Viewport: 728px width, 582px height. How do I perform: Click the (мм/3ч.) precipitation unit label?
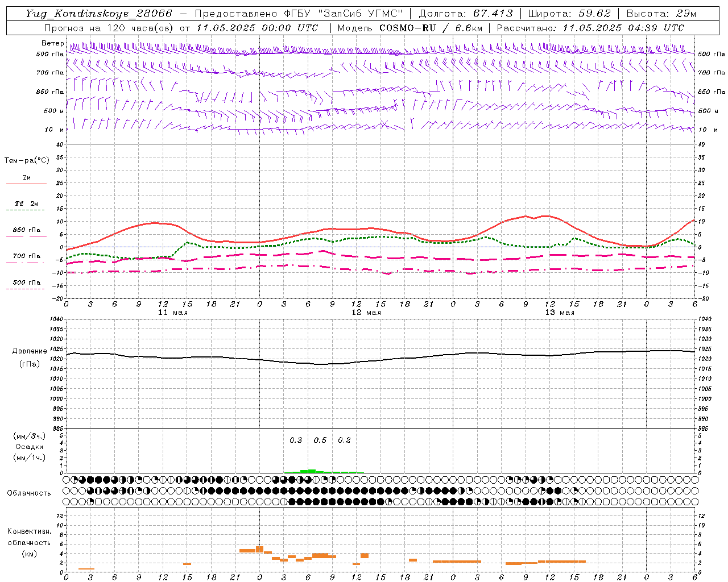point(29,436)
